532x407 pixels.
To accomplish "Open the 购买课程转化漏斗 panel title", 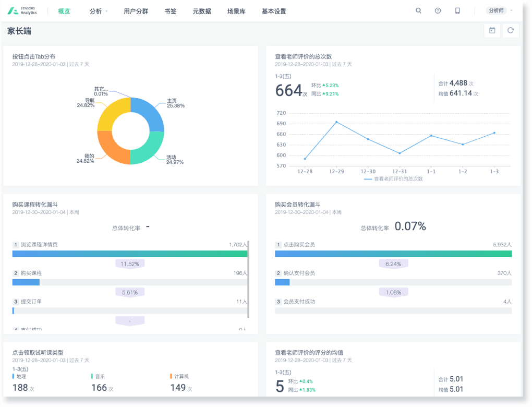I will click(34, 205).
